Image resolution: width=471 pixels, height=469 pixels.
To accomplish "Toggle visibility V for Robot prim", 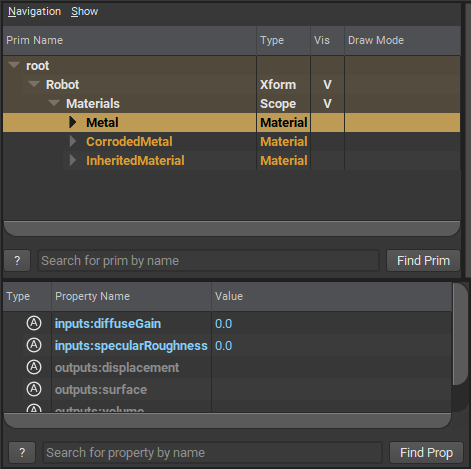I will coord(327,85).
